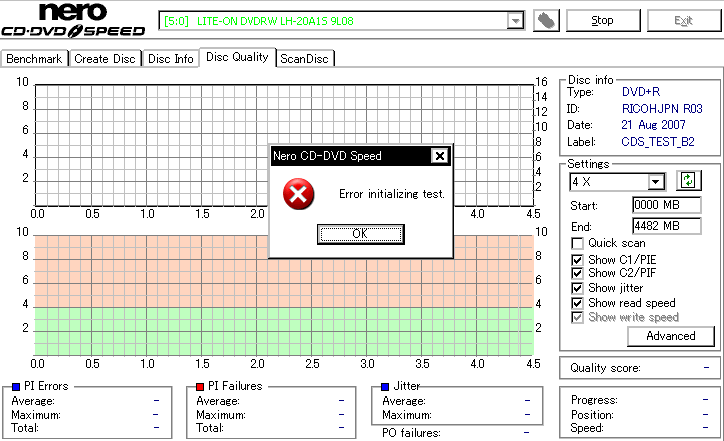Click the disc date 21 Aug 2007
Viewport: 724px width, 441px height.
653,125
